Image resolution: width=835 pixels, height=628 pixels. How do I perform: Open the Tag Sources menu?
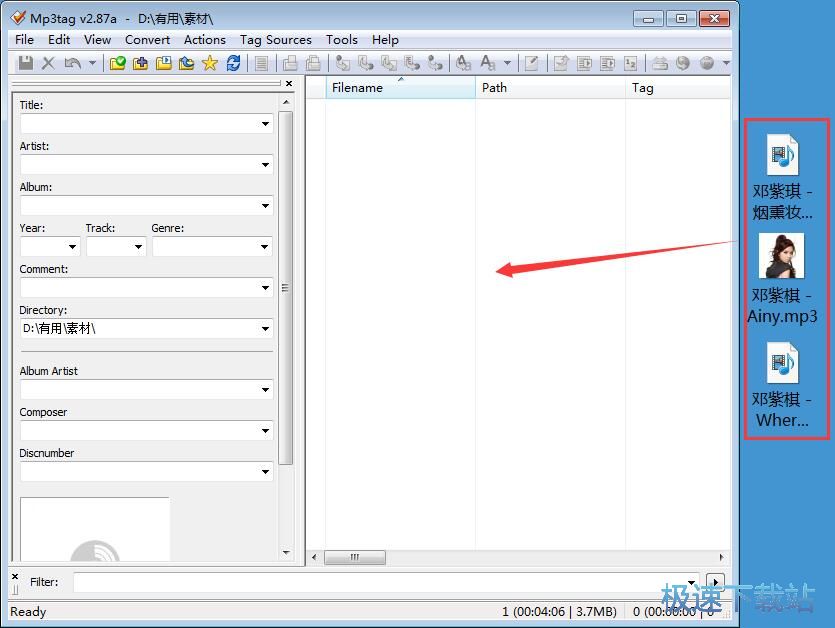[275, 39]
